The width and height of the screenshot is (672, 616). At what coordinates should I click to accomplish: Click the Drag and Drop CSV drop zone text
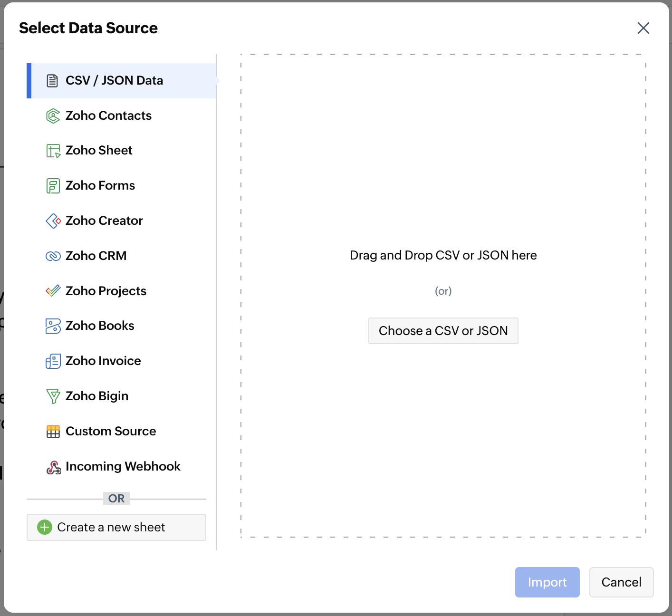pyautogui.click(x=443, y=256)
